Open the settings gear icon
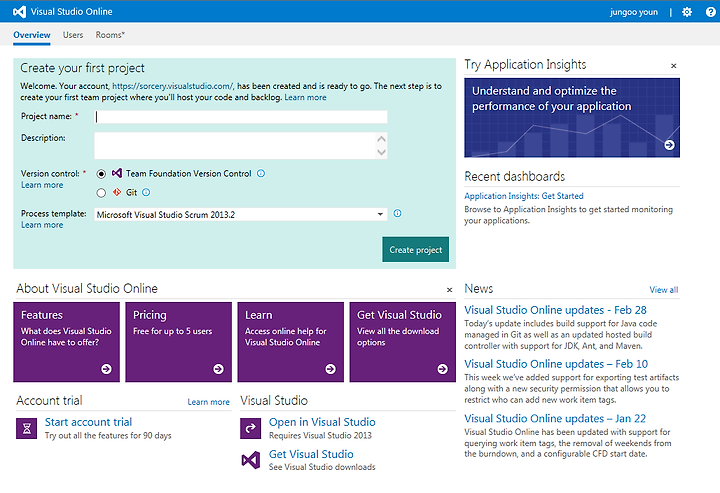 686,12
